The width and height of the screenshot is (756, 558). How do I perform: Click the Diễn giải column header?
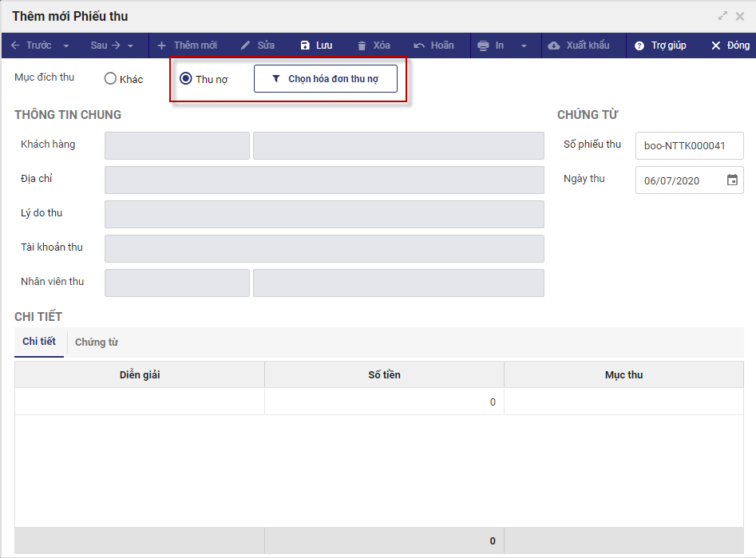click(x=140, y=374)
